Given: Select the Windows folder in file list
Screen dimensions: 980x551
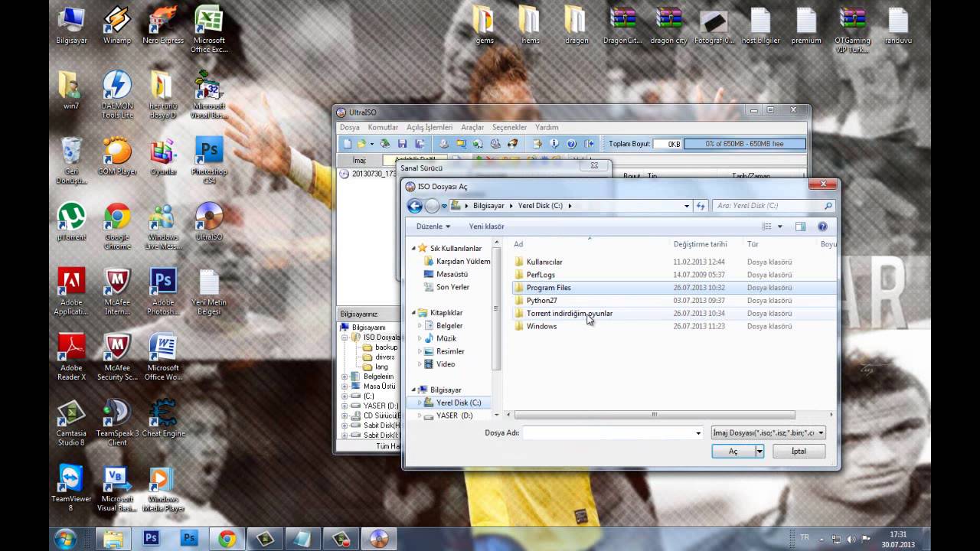Looking at the screenshot, I should coord(541,327).
